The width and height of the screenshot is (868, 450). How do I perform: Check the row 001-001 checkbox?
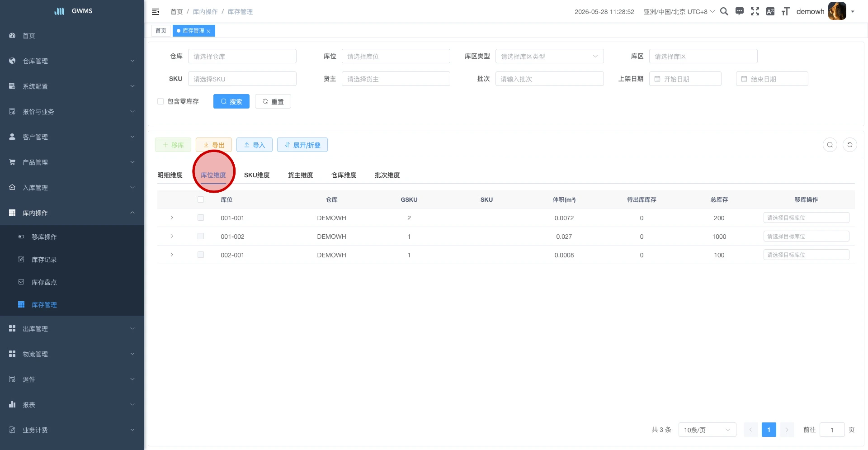(201, 218)
